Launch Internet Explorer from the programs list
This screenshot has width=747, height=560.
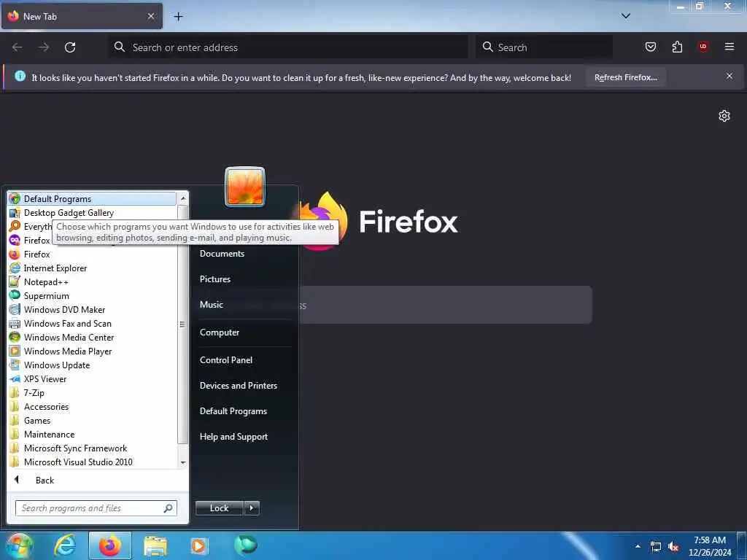click(92, 268)
